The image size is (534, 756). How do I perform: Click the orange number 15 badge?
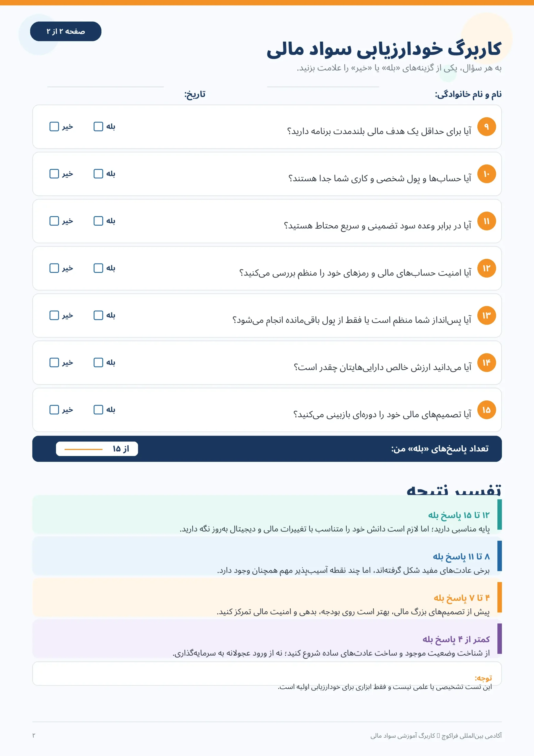point(486,410)
